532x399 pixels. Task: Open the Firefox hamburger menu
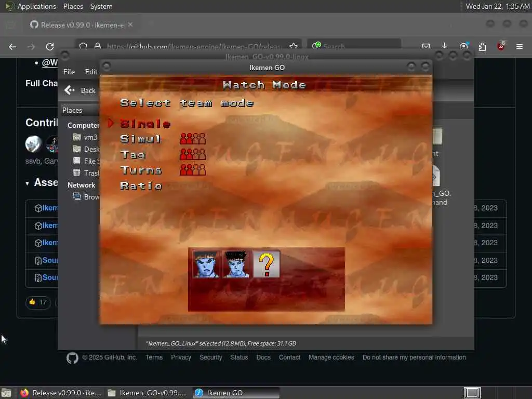tap(520, 46)
